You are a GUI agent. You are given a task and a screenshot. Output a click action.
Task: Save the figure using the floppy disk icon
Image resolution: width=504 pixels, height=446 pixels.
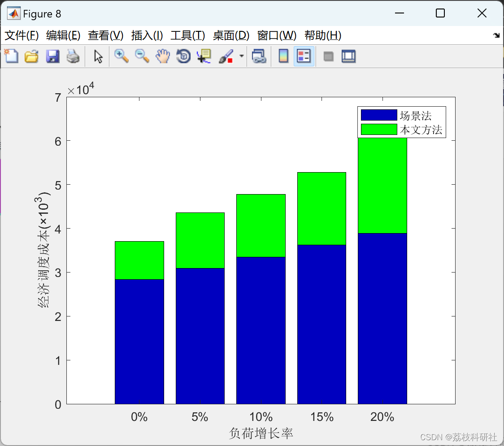52,56
